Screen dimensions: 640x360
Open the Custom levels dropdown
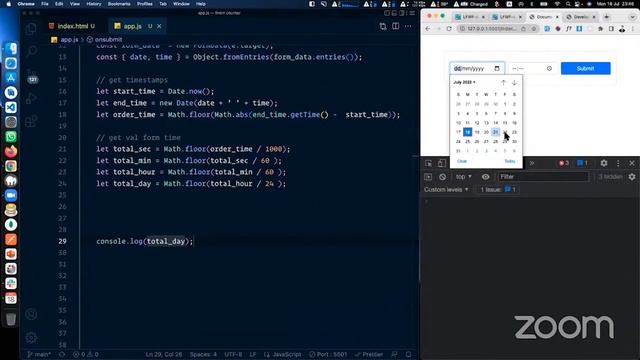pyautogui.click(x=446, y=189)
